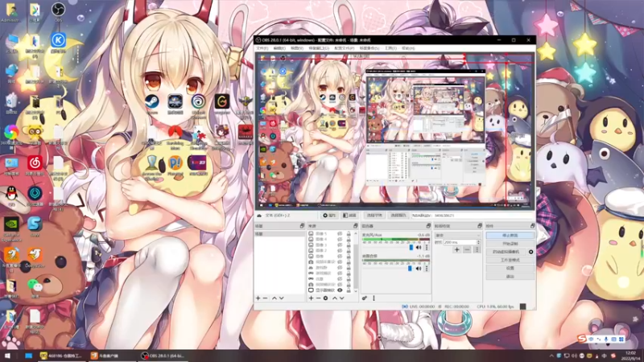
Task: Move selected source up in list
Action: [334, 298]
